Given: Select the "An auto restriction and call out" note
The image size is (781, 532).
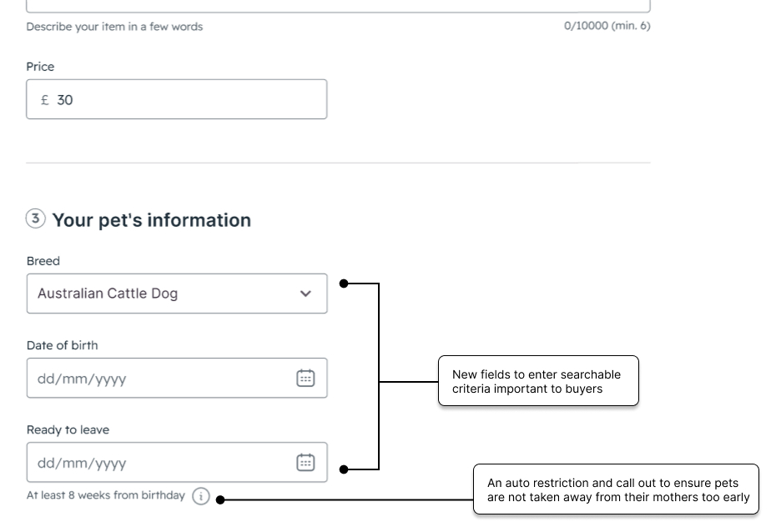Looking at the screenshot, I should pos(617,489).
